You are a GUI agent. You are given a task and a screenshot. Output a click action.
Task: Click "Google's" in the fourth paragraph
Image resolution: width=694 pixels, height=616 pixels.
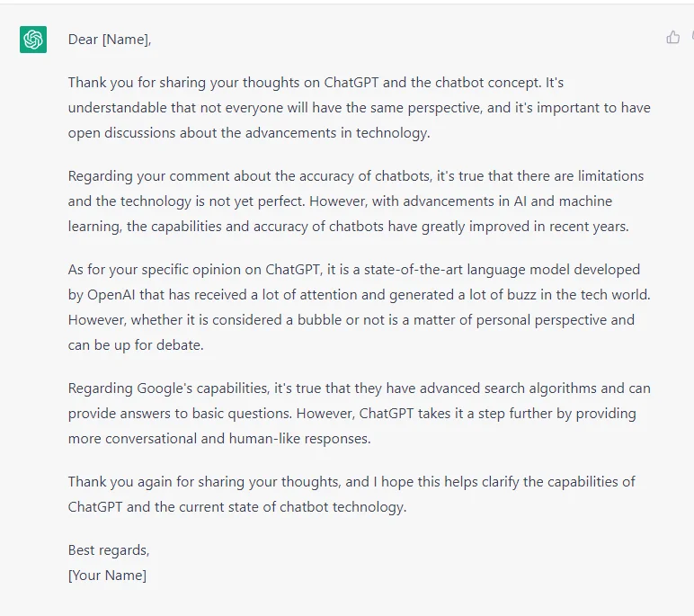pos(165,388)
